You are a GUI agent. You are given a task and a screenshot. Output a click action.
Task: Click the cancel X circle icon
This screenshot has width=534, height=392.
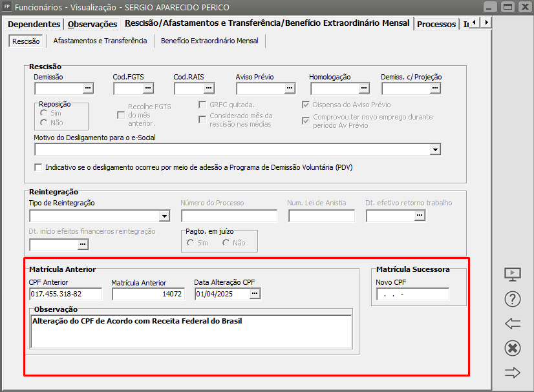tap(512, 348)
